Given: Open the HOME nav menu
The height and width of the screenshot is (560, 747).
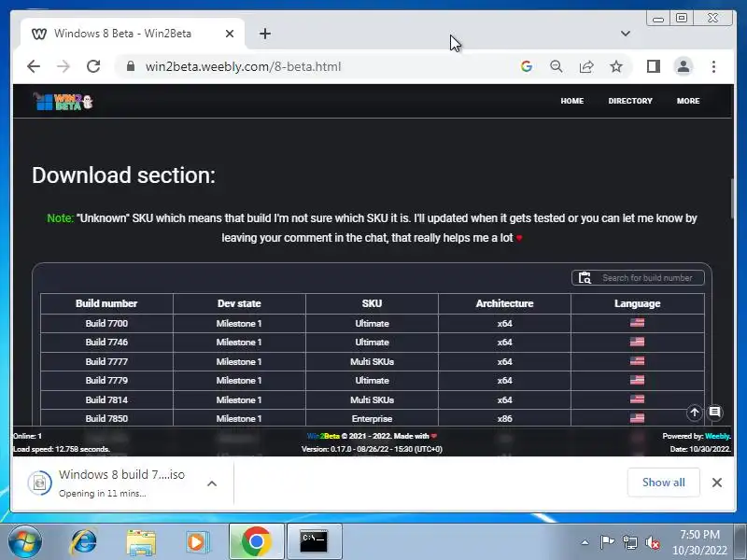Looking at the screenshot, I should click(x=571, y=101).
